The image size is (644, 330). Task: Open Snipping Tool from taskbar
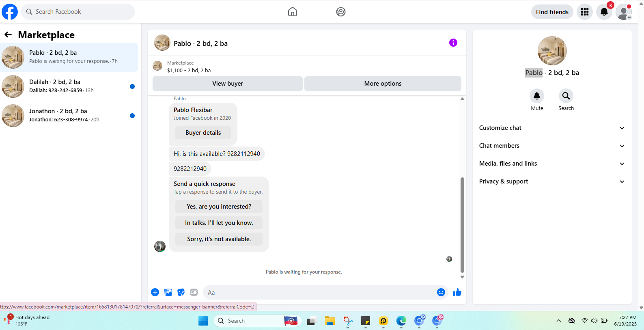tap(348, 321)
